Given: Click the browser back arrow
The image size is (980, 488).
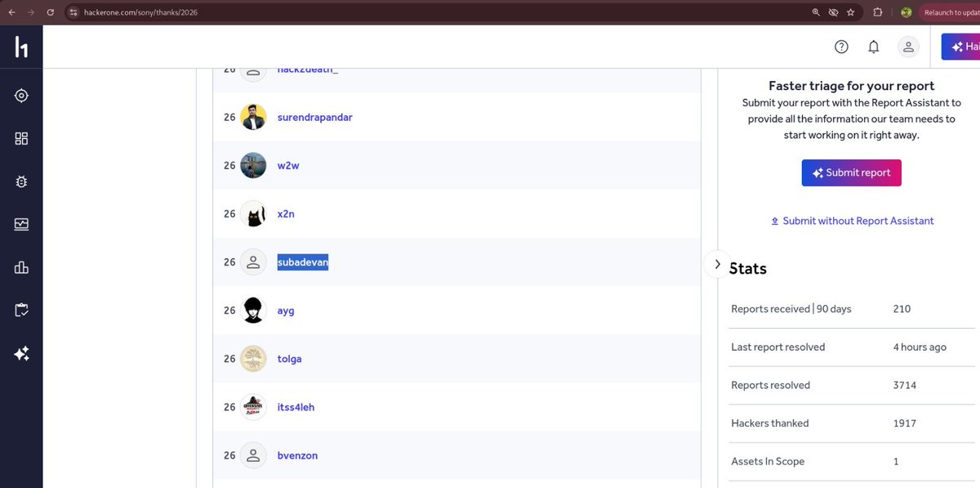Looking at the screenshot, I should [x=12, y=12].
